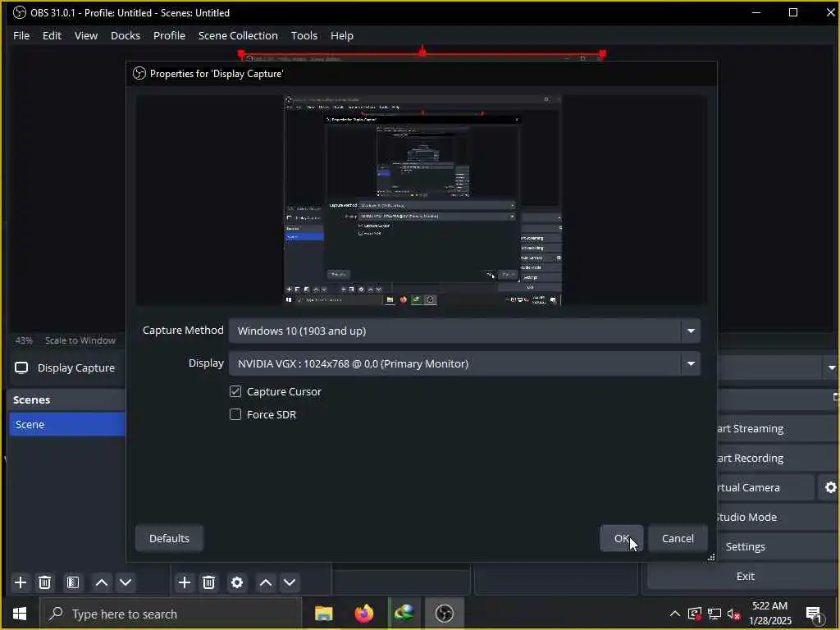Open the File menu
This screenshot has height=630, width=840.
[x=21, y=35]
